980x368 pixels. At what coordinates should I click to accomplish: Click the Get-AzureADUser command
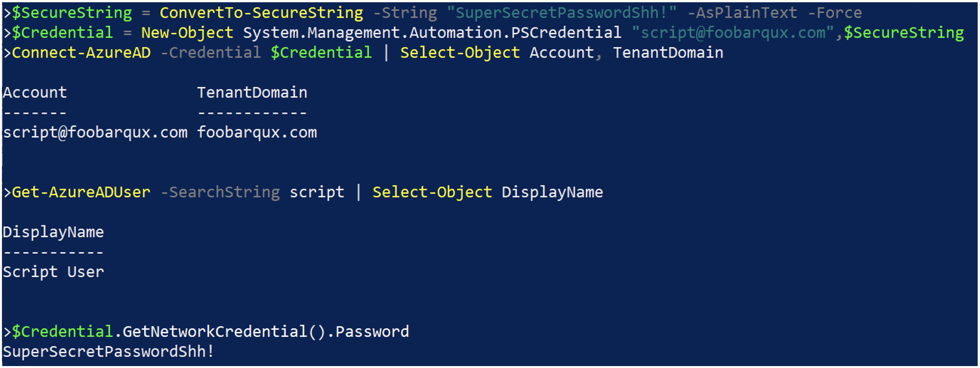tap(81, 193)
